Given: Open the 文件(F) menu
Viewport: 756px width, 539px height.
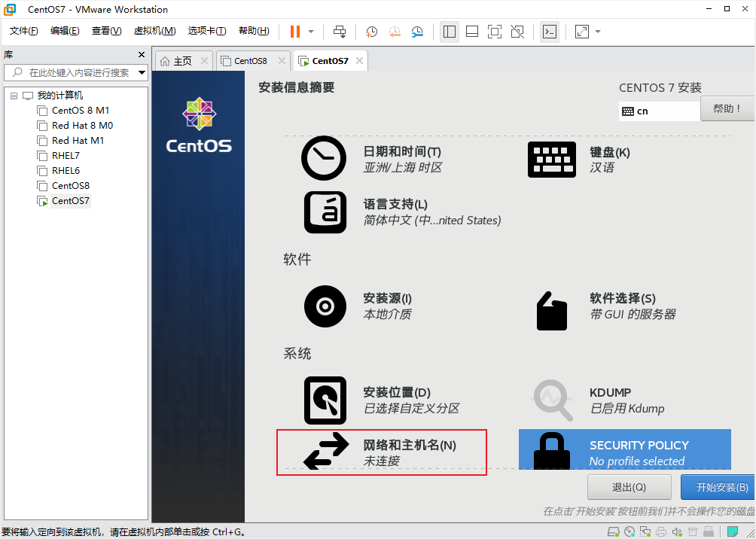Looking at the screenshot, I should tap(23, 31).
